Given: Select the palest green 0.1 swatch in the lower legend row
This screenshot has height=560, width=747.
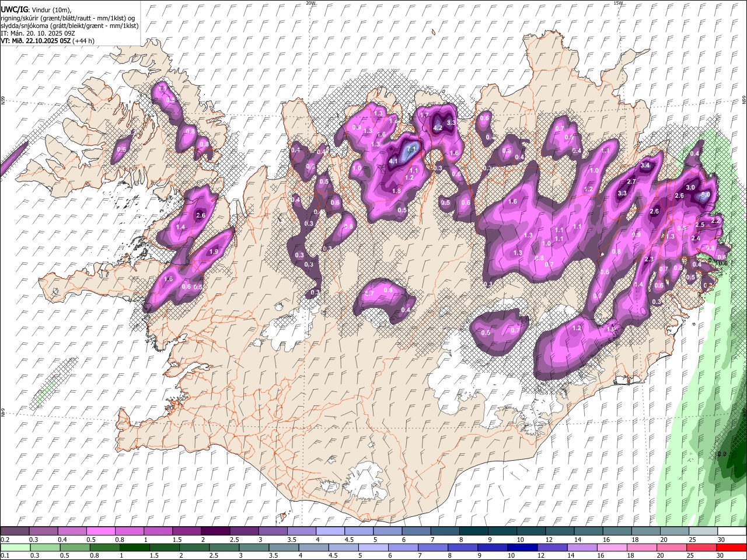Looking at the screenshot, I should coord(15,548).
